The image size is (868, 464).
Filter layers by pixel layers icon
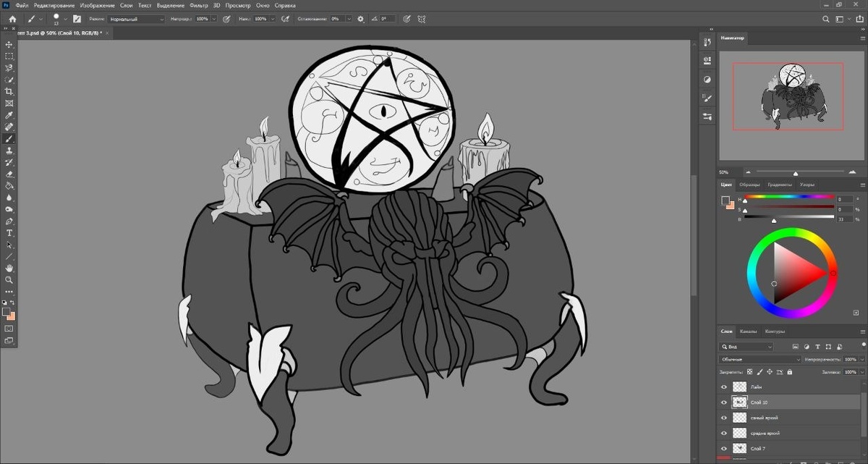(795, 347)
